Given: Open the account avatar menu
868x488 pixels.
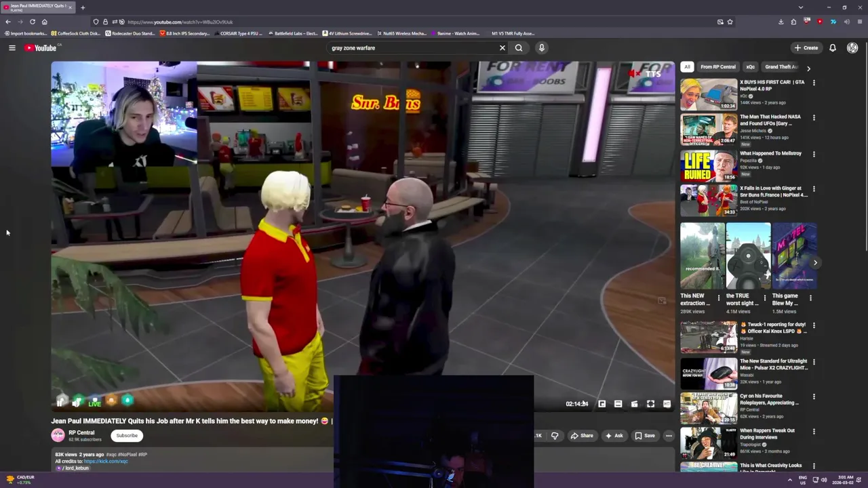Looking at the screenshot, I should point(852,47).
